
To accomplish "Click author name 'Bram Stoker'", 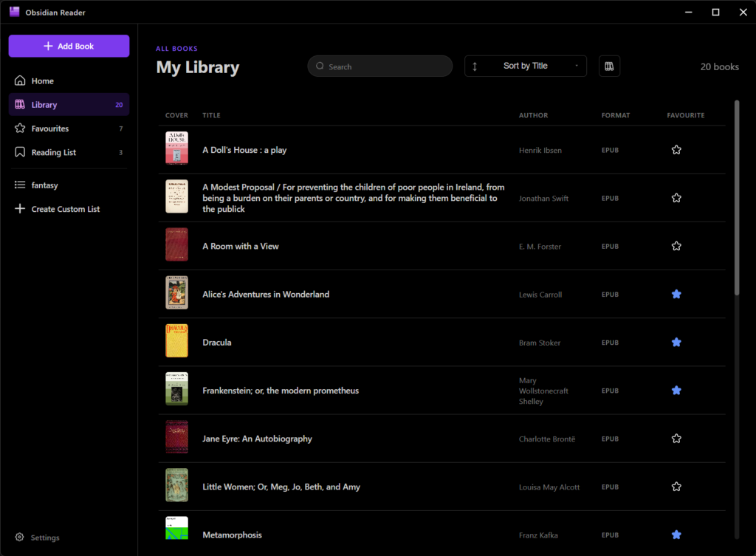I will click(540, 343).
